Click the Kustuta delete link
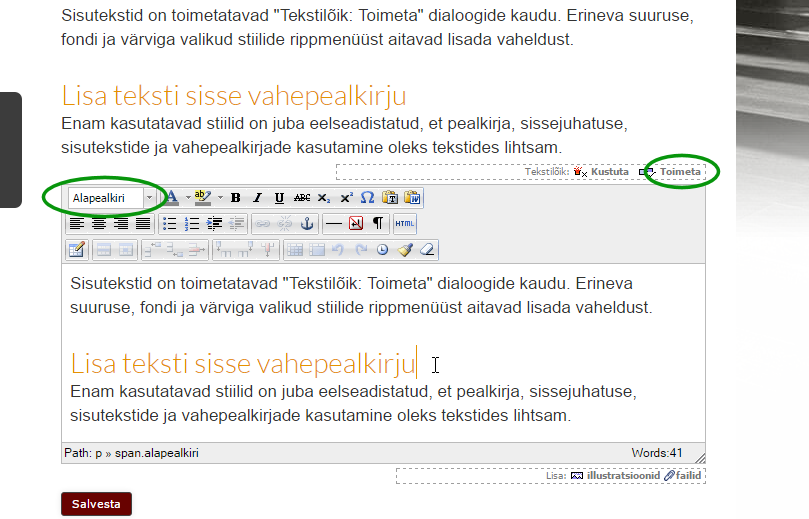809x519 pixels. (x=609, y=172)
